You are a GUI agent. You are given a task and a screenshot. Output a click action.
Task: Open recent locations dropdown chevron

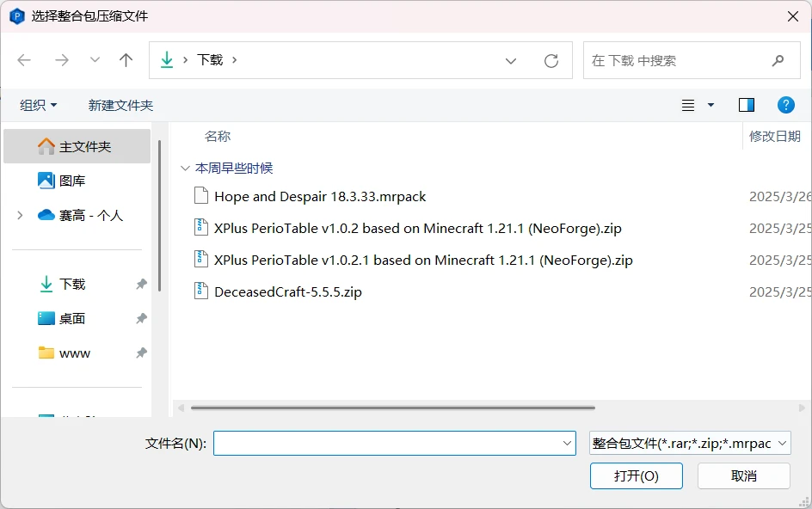tap(95, 60)
